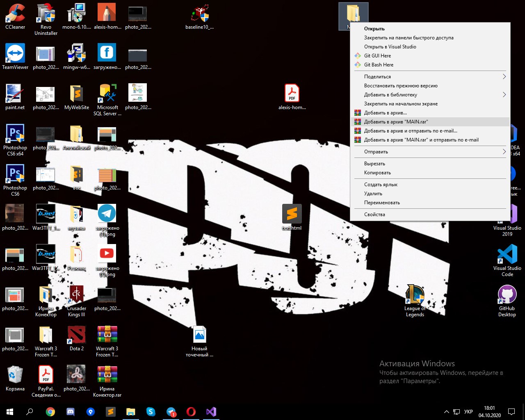Screen dimensions: 525x420
Task: Select the Revo Uninstaller desktop icon
Action: (x=46, y=19)
